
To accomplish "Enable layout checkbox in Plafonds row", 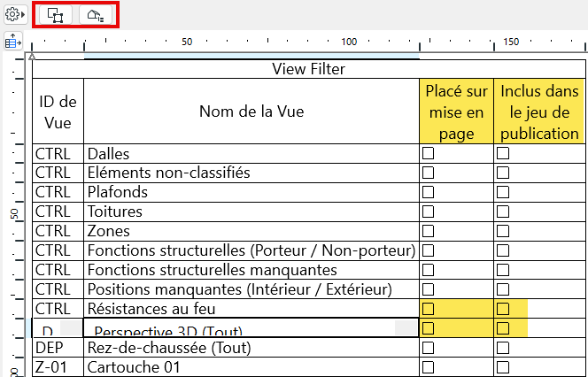I will tap(428, 192).
